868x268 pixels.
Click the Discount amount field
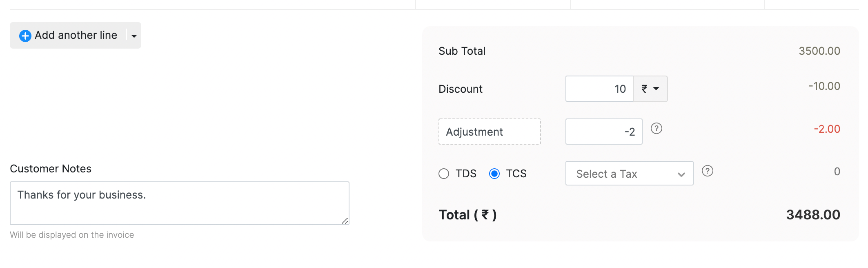pyautogui.click(x=599, y=89)
